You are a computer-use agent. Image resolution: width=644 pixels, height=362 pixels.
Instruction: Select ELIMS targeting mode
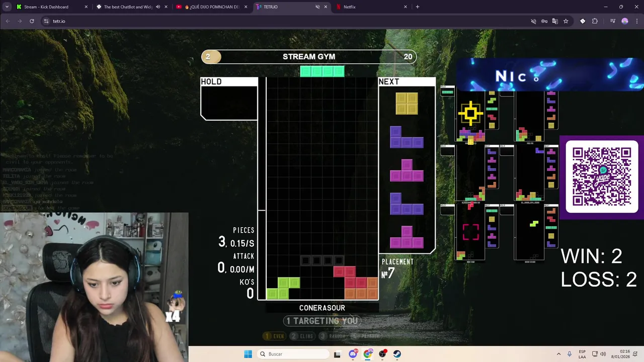302,336
